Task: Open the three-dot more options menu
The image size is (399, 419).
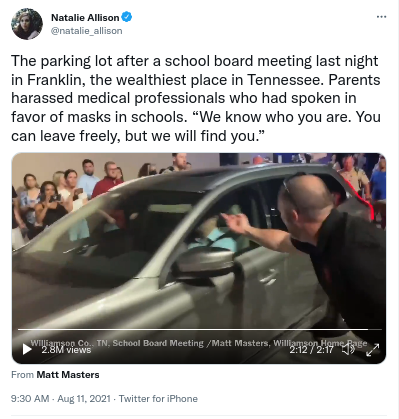Action: pyautogui.click(x=381, y=17)
